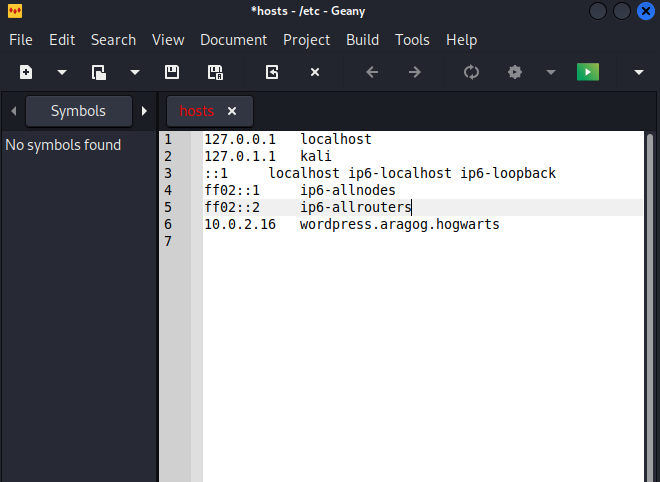Reload the current file from disk
The height and width of the screenshot is (482, 660).
click(272, 72)
